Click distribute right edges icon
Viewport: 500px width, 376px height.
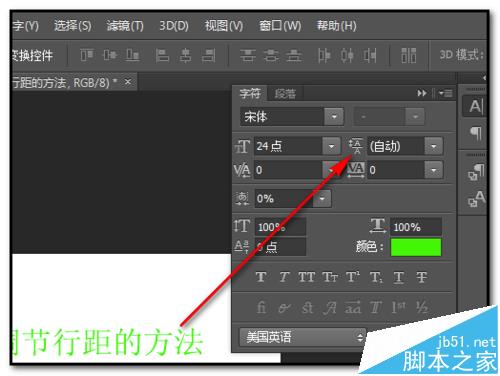(370, 55)
